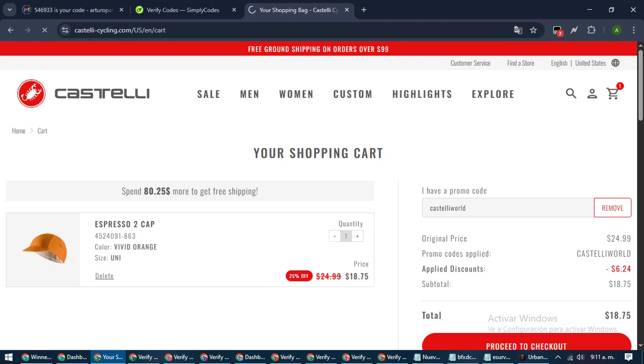Image resolution: width=644 pixels, height=364 pixels.
Task: Click the CASTELLIWORLD applied promo text
Action: point(604,254)
